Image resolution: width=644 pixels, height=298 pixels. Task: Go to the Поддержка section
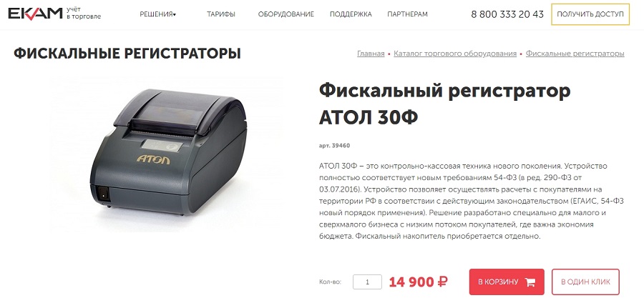click(351, 14)
